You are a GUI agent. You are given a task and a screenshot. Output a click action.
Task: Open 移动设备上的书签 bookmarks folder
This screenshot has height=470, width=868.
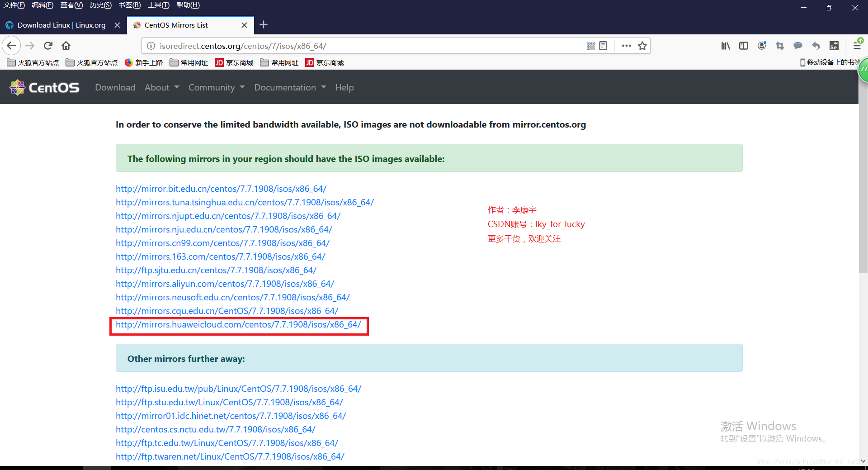(x=830, y=62)
